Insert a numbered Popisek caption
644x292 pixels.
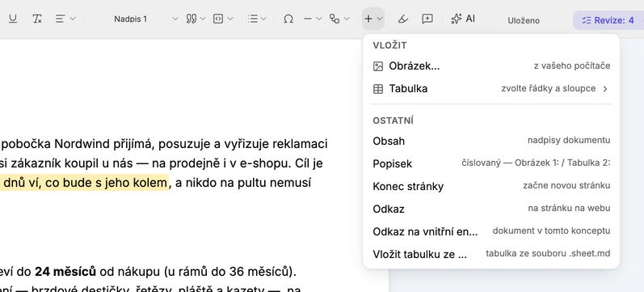(491, 163)
